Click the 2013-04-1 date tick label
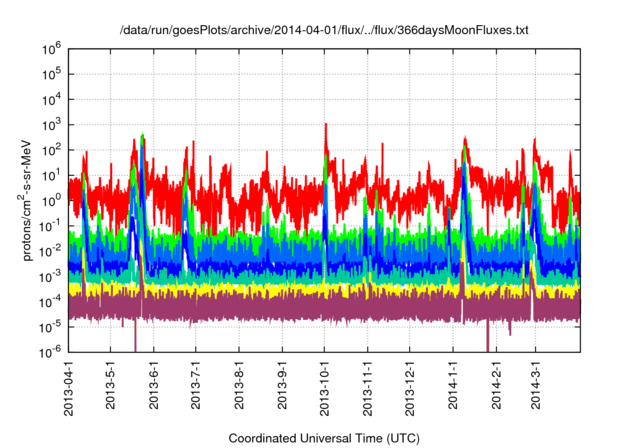Viewport: 640px width, 448px height. [x=69, y=388]
